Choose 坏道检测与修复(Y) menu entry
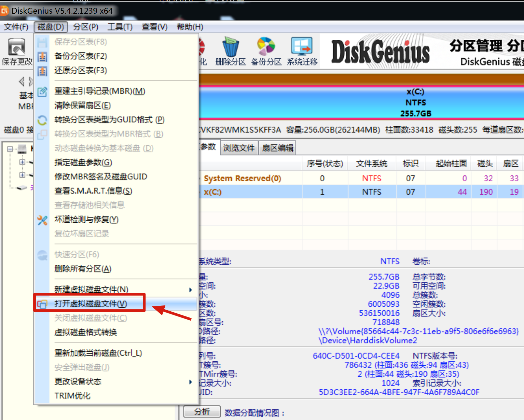Viewport: 524px width, 420px height. [117, 220]
